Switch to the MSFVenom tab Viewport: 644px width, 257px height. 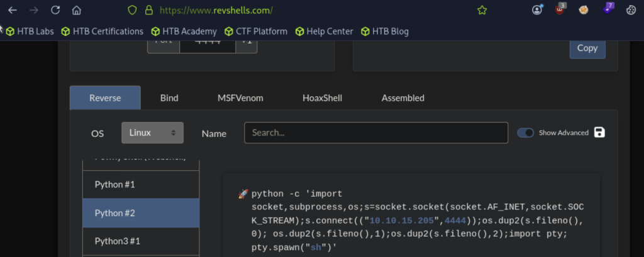pos(240,98)
